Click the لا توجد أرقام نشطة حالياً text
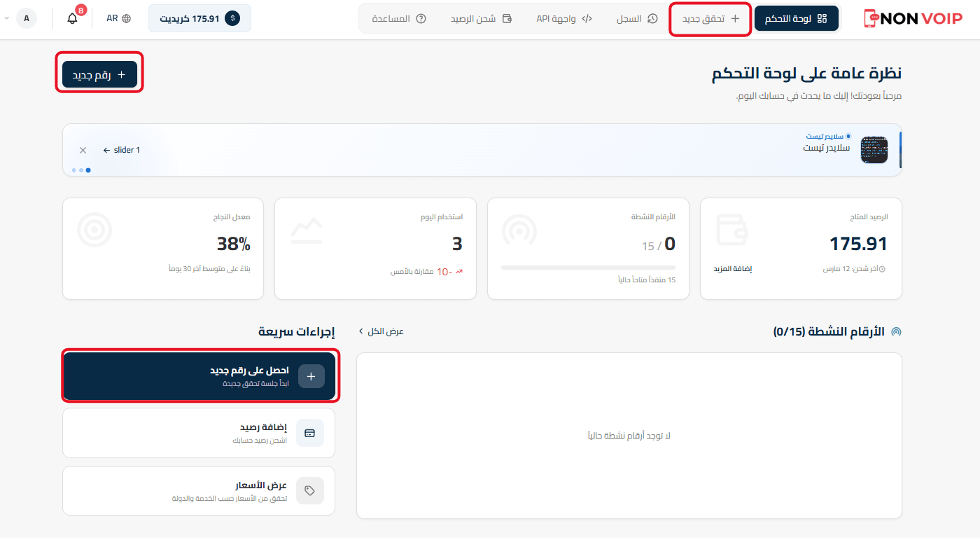980x538 pixels. 629,436
